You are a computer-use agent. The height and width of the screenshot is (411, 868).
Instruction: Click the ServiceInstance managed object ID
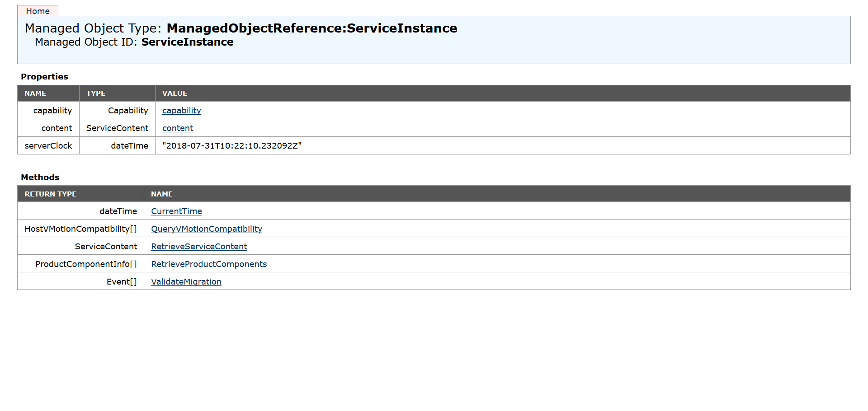pos(188,42)
